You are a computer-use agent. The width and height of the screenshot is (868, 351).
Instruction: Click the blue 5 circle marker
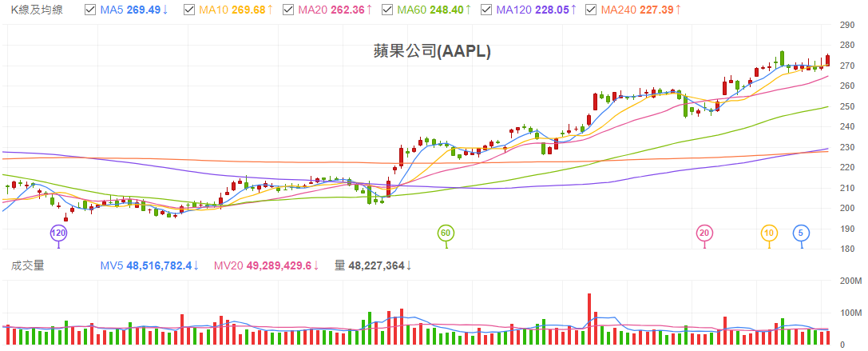tap(801, 233)
